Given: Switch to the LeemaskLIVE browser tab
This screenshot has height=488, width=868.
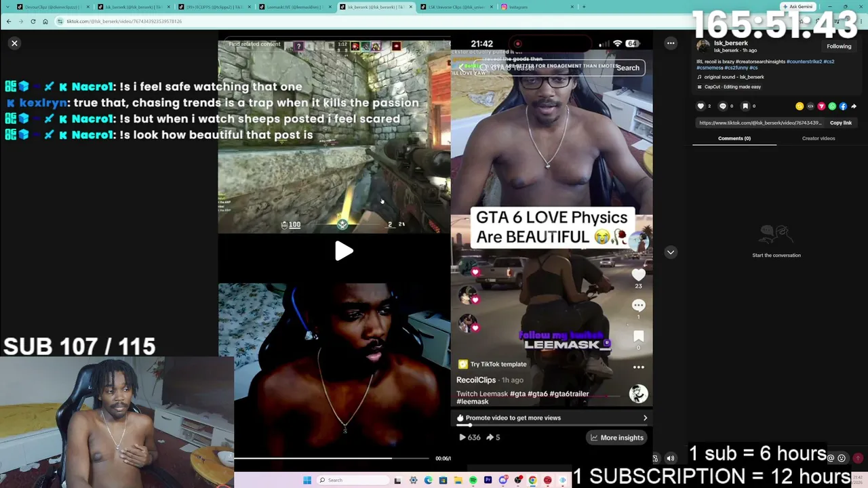Looking at the screenshot, I should point(295,7).
